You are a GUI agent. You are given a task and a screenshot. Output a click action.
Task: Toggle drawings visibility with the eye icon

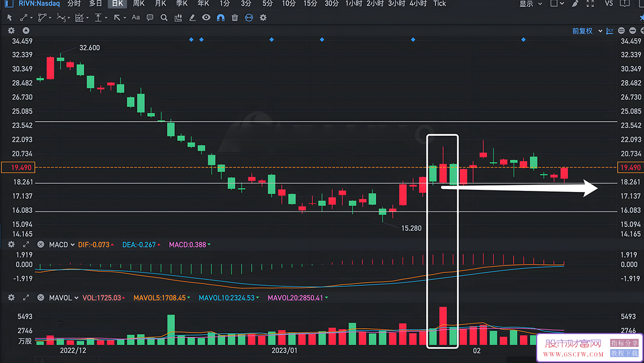pos(206,18)
